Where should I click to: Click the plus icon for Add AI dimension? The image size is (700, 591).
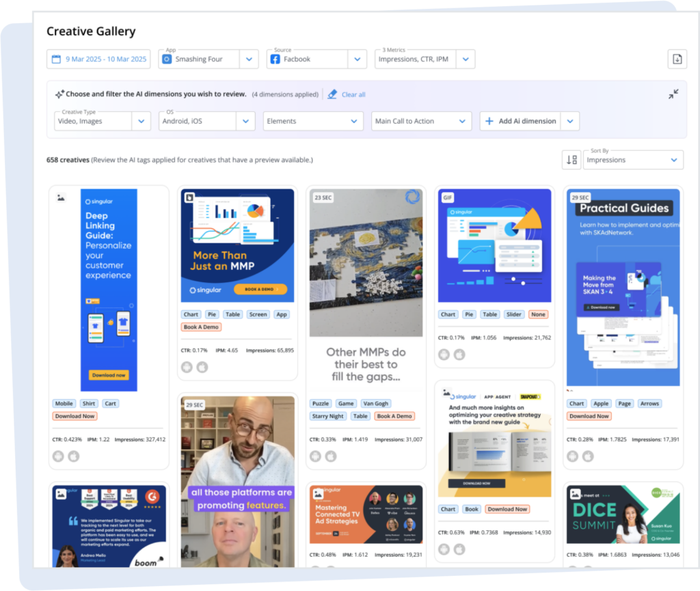[x=489, y=121]
